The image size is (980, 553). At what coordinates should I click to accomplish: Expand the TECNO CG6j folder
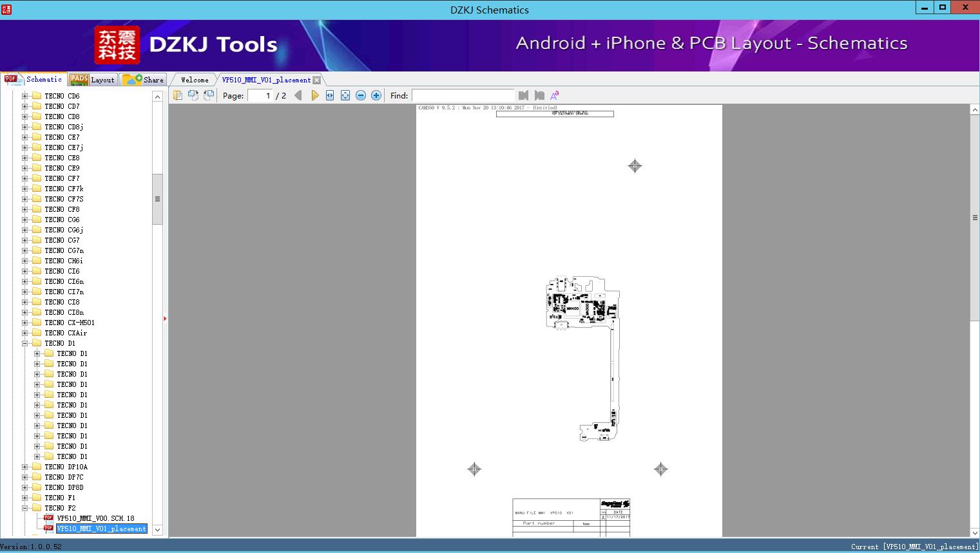tap(25, 230)
